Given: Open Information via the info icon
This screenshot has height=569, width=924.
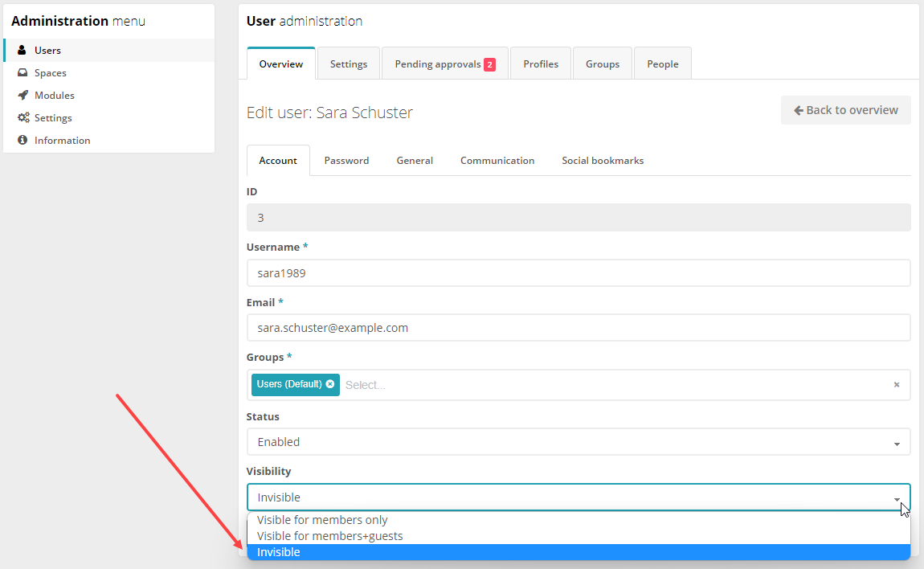Looking at the screenshot, I should [24, 140].
